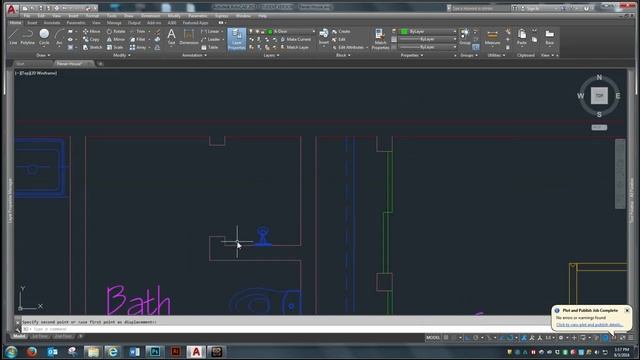The width and height of the screenshot is (640, 360).
Task: Select the Arc tool
Action: [59, 37]
